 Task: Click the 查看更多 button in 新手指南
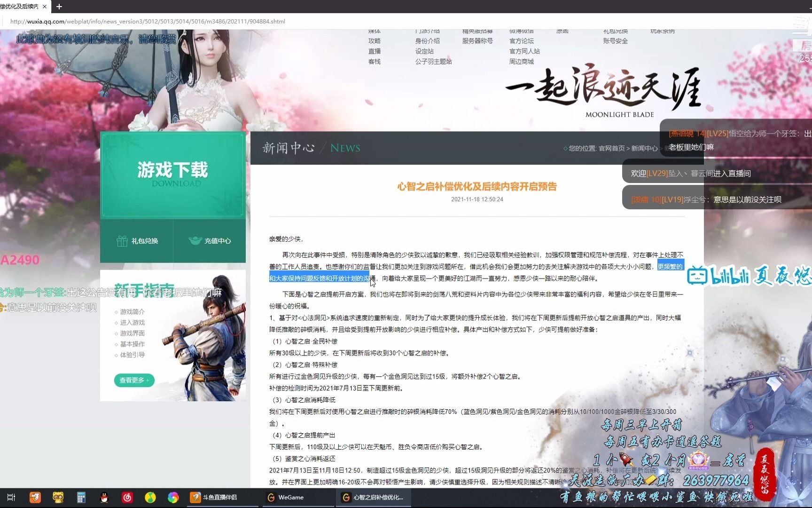tap(134, 380)
